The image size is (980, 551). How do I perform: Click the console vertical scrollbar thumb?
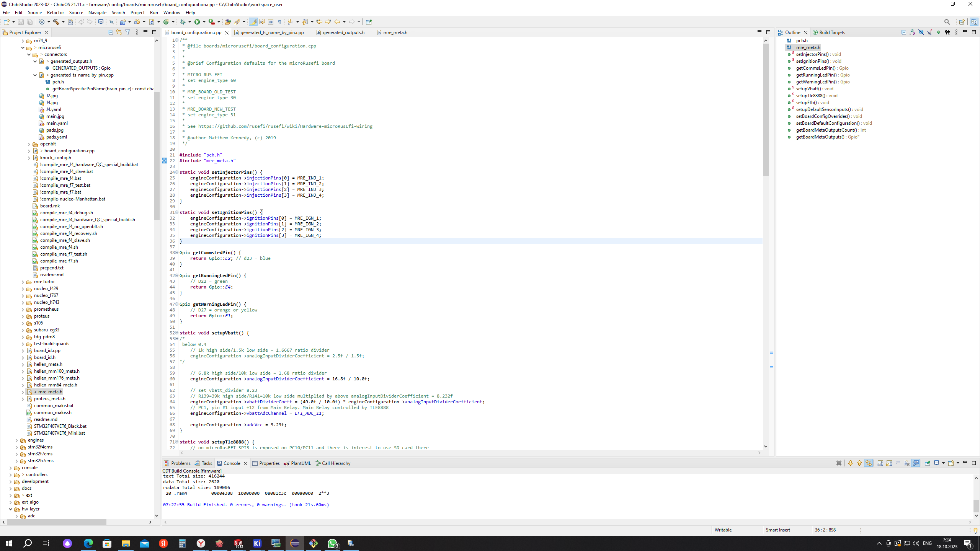point(976,506)
